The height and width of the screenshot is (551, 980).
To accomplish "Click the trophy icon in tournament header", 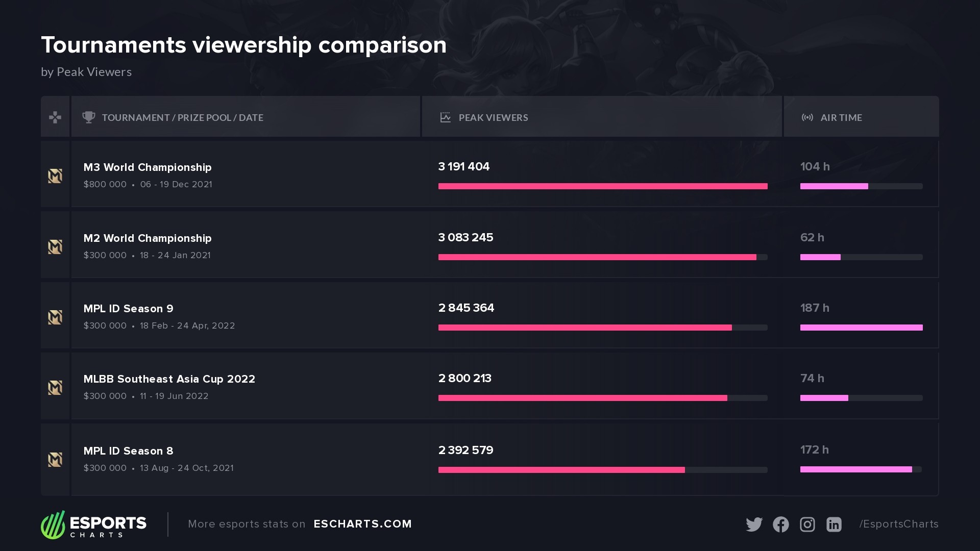I will [89, 117].
